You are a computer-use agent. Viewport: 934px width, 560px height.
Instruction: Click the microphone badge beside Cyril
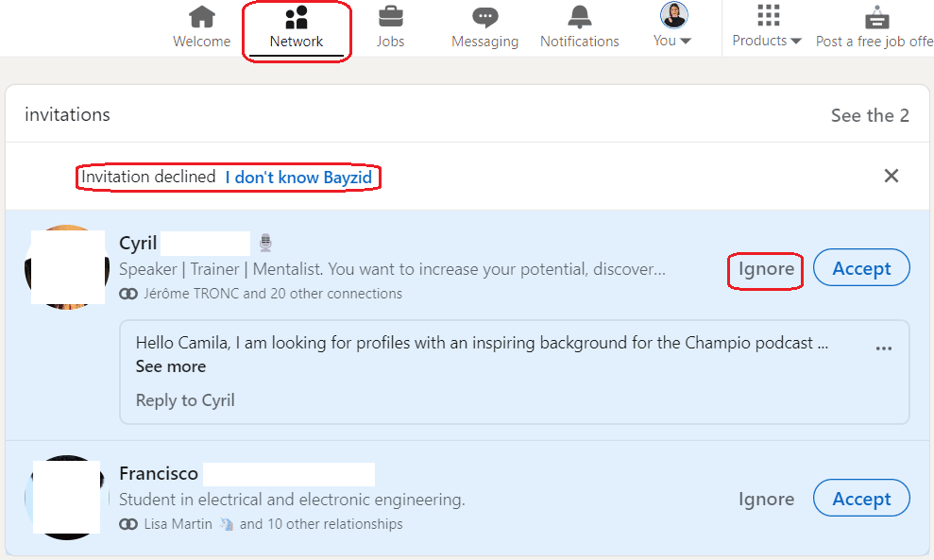265,242
